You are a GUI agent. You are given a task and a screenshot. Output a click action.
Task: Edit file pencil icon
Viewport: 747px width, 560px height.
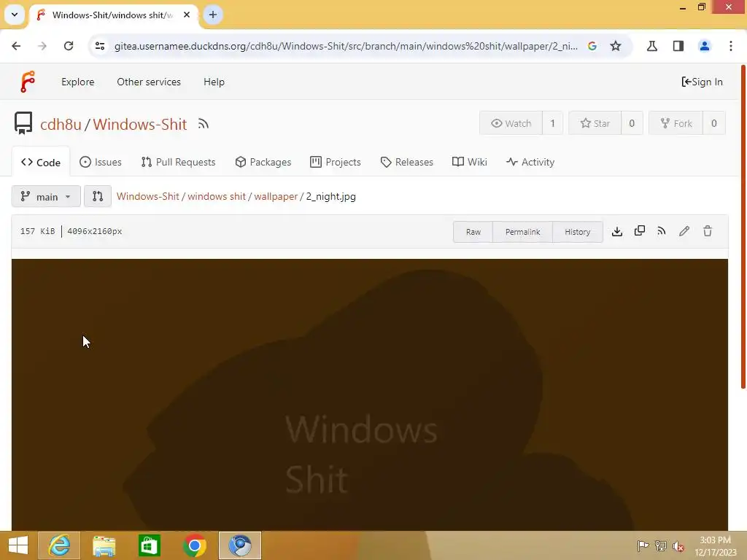click(684, 231)
